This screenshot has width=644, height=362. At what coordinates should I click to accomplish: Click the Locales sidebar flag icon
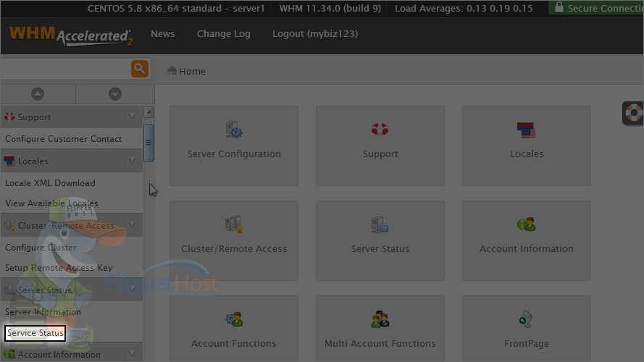point(9,161)
